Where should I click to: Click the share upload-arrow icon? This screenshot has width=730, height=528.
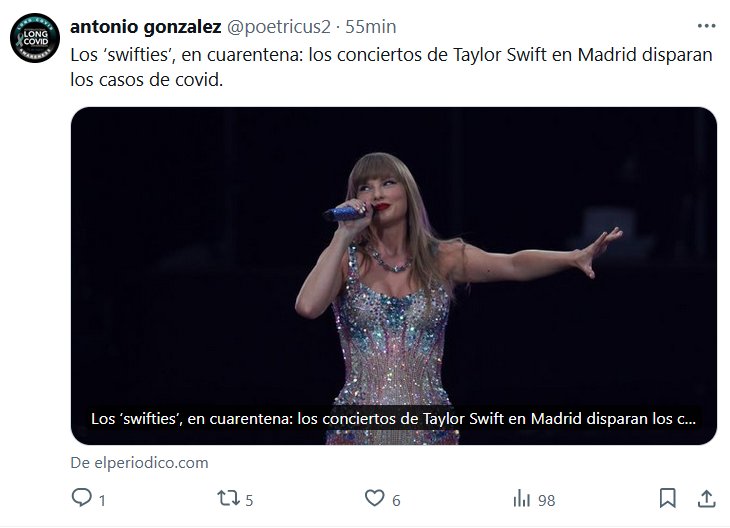pos(705,498)
